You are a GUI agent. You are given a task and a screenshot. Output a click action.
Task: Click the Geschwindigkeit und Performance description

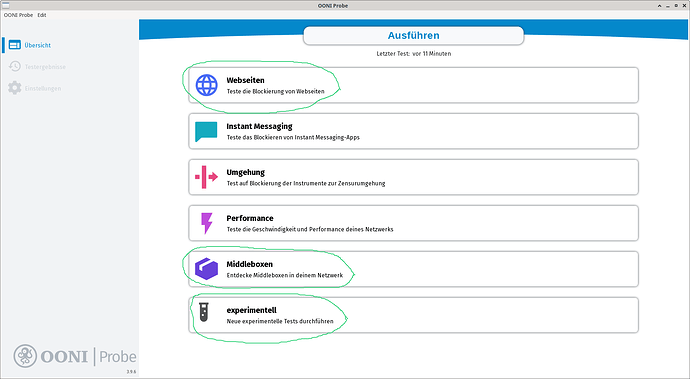310,229
